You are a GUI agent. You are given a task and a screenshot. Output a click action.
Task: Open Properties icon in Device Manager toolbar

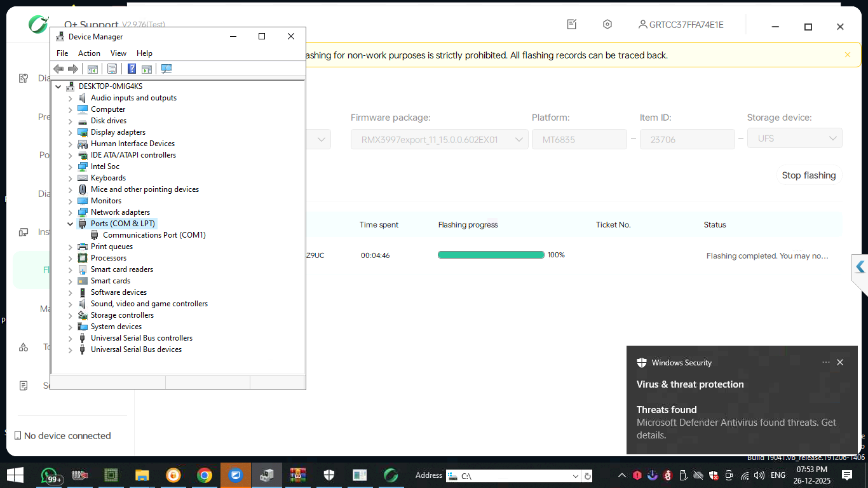[112, 69]
